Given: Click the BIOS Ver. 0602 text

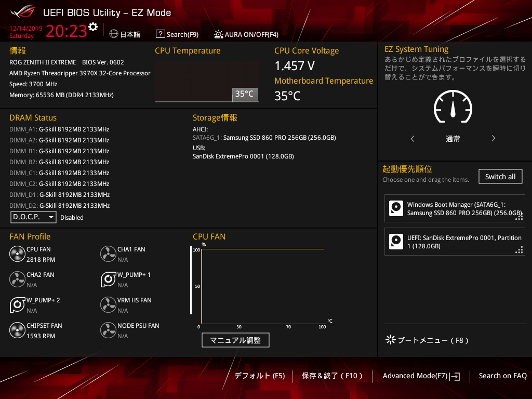Looking at the screenshot, I should pos(103,62).
